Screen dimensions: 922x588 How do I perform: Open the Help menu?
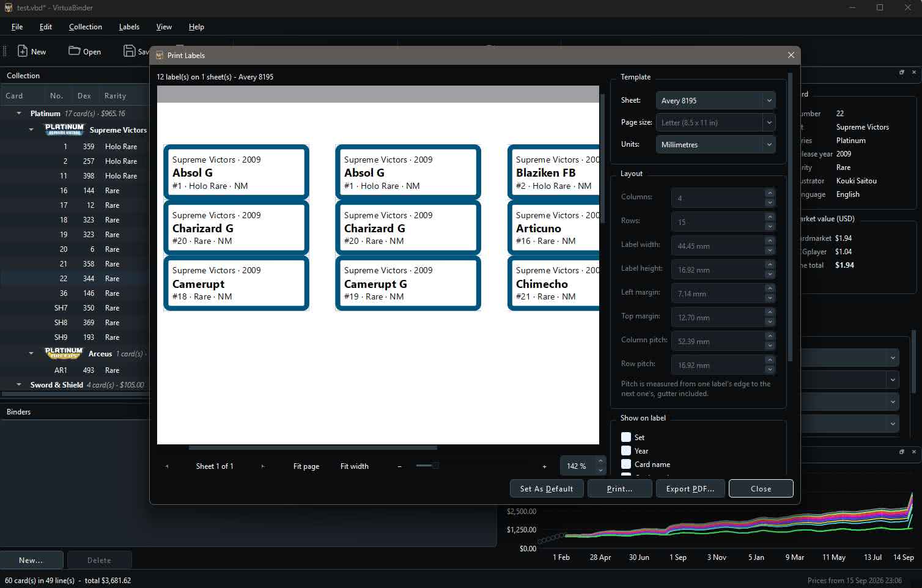coord(196,27)
